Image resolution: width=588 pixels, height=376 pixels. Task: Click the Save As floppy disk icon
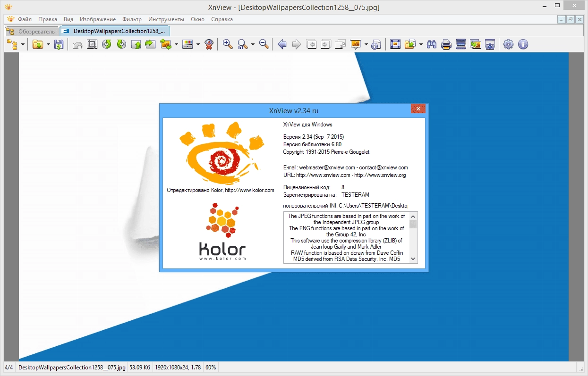point(59,44)
